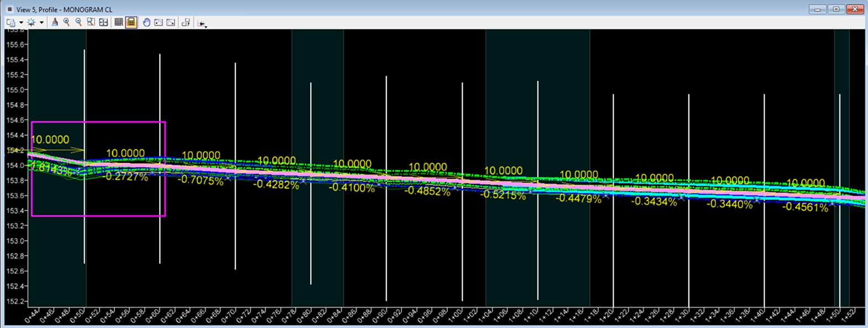Open the View Attributes tool

click(x=11, y=23)
